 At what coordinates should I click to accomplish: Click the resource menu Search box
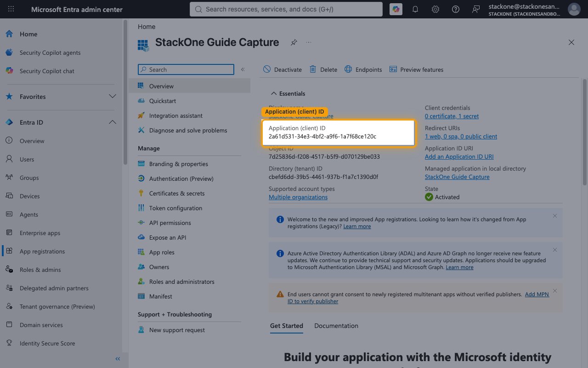point(186,69)
